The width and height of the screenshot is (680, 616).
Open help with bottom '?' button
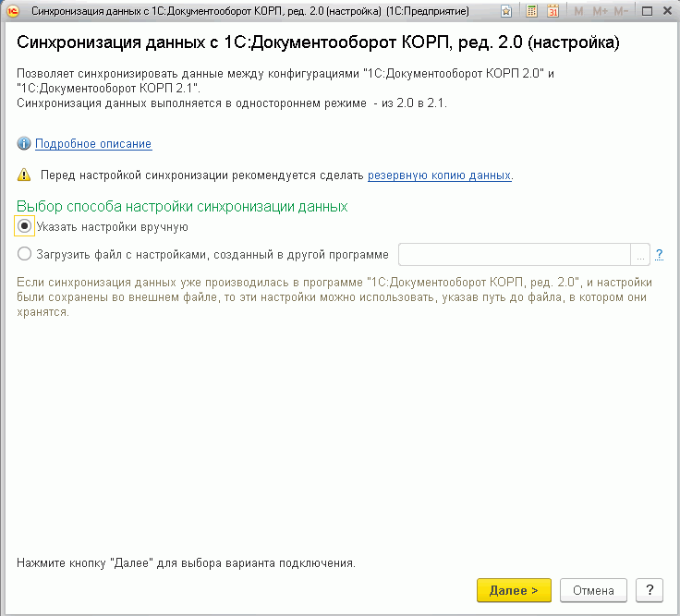(650, 590)
